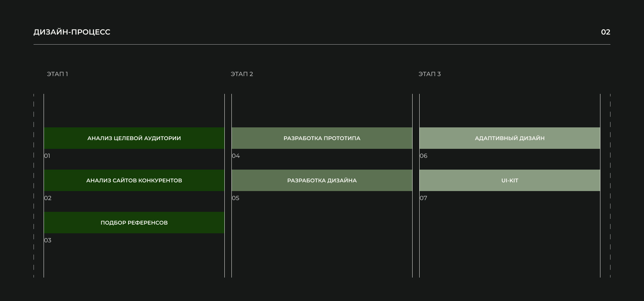This screenshot has width=644, height=301.
Task: Click step number 03 below ПОДБОР РЕФЕРЕНСОВ
Action: (48, 240)
